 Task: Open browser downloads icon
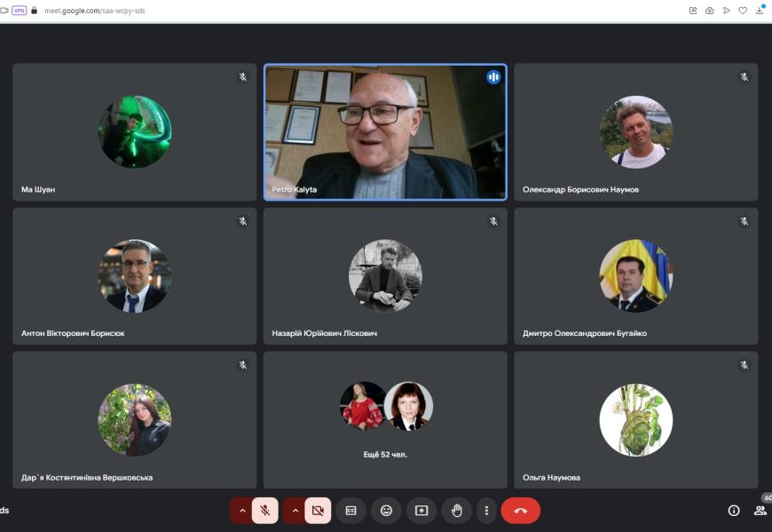[x=760, y=11]
